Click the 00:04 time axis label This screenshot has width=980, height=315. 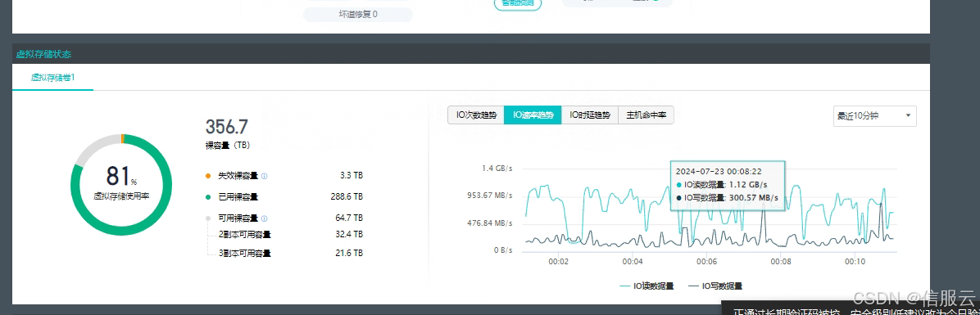click(633, 262)
